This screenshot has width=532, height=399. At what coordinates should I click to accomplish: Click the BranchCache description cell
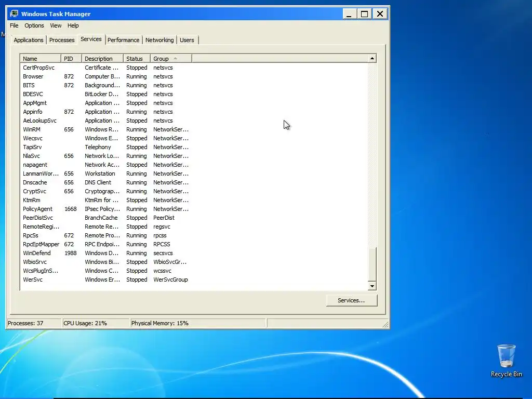tap(101, 218)
